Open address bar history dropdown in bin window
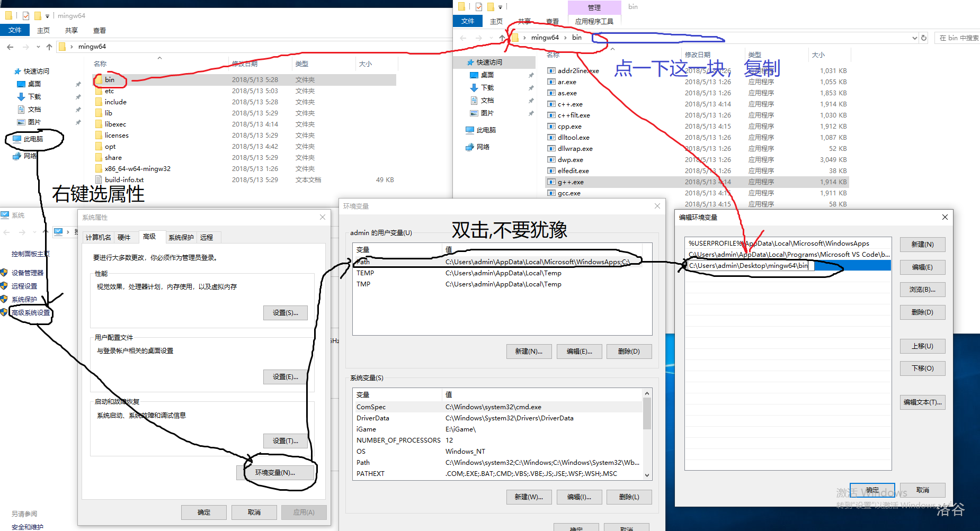980x531 pixels. [914, 38]
